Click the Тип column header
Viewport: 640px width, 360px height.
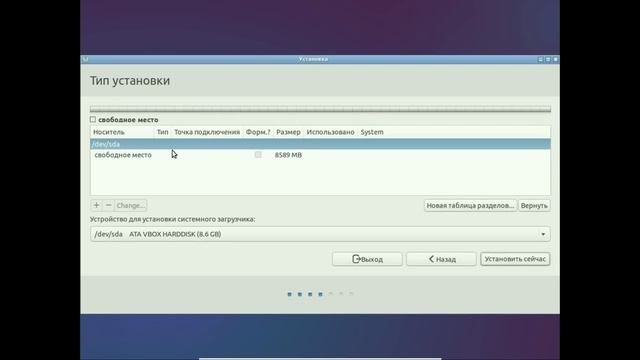tap(162, 132)
